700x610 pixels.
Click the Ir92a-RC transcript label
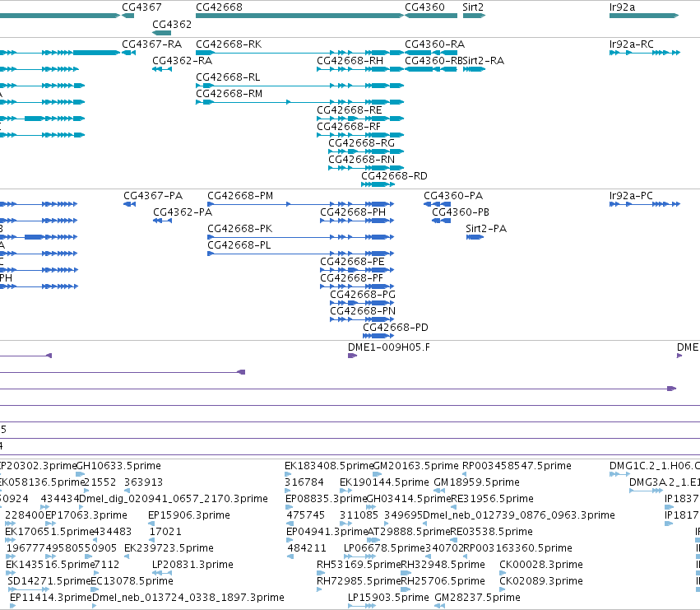click(x=631, y=44)
